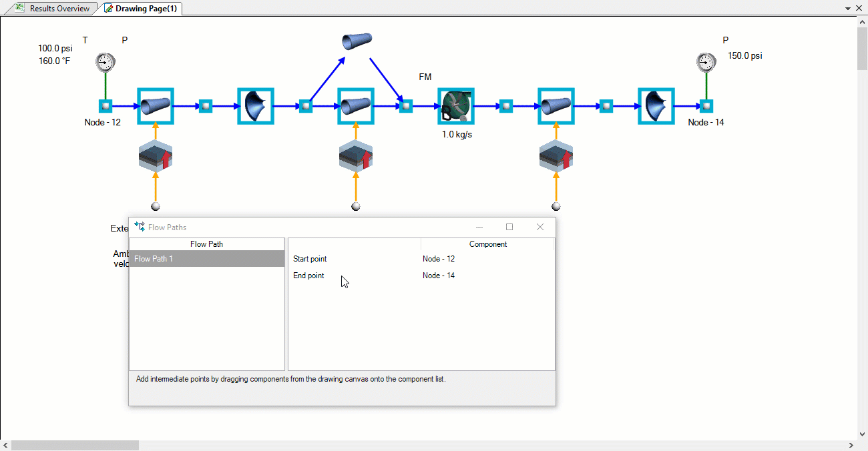The height and width of the screenshot is (451, 868).
Task: Select the bypass pipe at top of loop
Action: [357, 41]
